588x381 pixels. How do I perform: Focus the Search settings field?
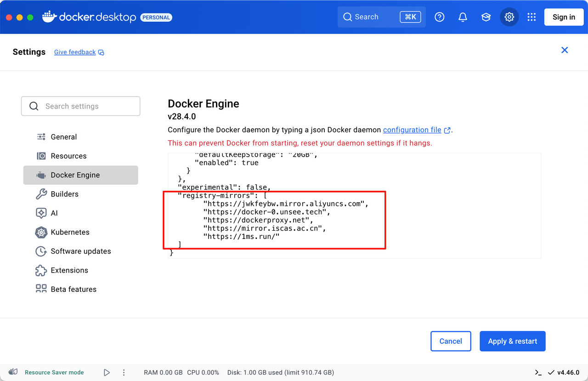(x=81, y=106)
